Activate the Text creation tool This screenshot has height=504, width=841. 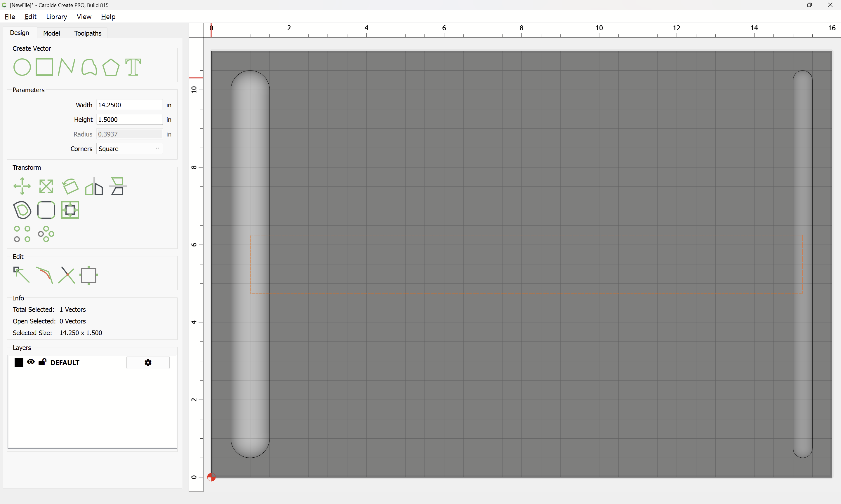133,67
